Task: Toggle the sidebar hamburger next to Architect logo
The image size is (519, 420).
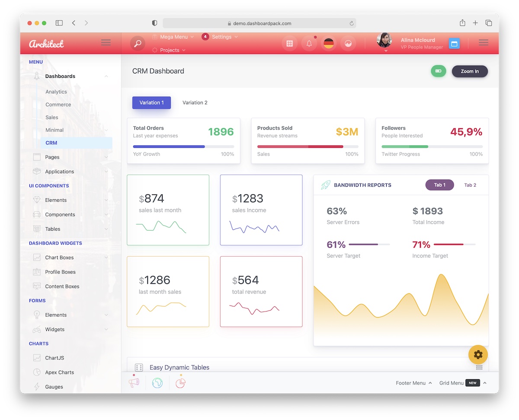Action: 106,43
